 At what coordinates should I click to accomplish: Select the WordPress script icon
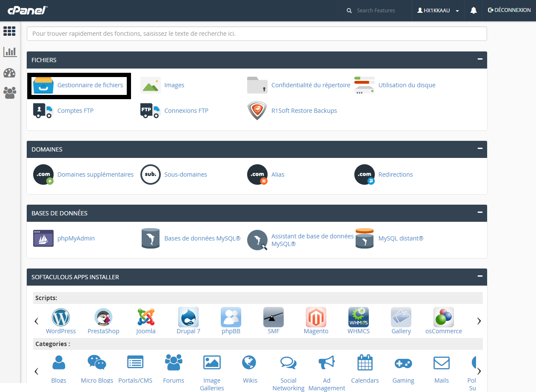click(x=61, y=317)
